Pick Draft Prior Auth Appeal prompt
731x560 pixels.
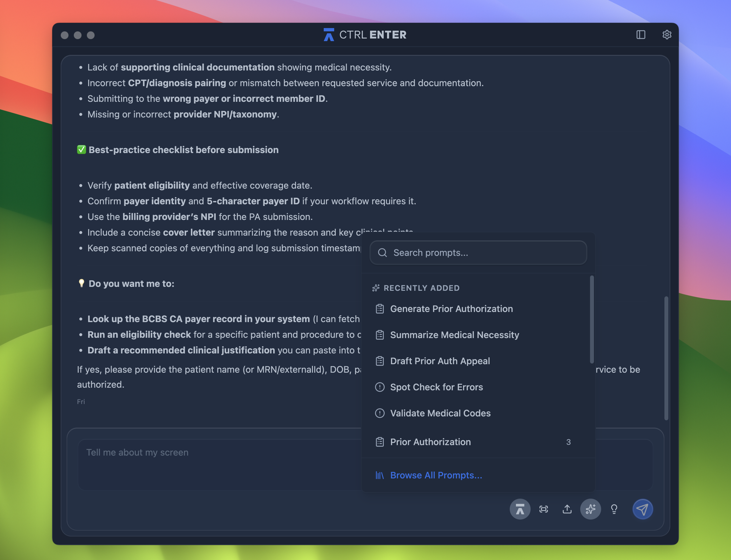click(440, 361)
